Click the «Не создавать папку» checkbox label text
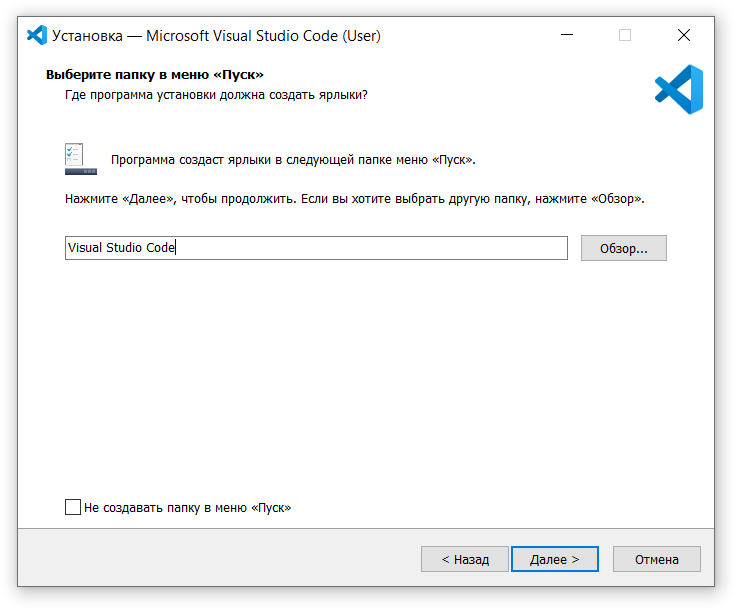Image resolution: width=736 pixels, height=609 pixels. pos(188,508)
